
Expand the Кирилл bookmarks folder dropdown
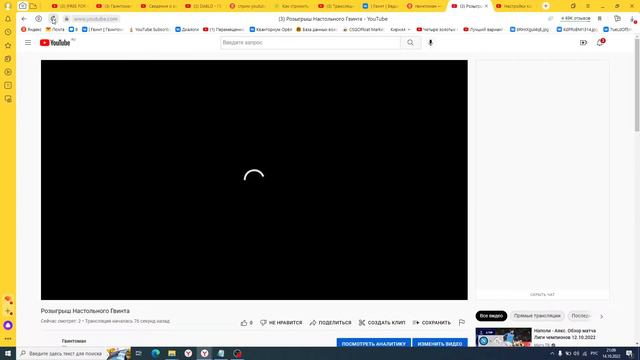pyautogui.click(x=400, y=29)
